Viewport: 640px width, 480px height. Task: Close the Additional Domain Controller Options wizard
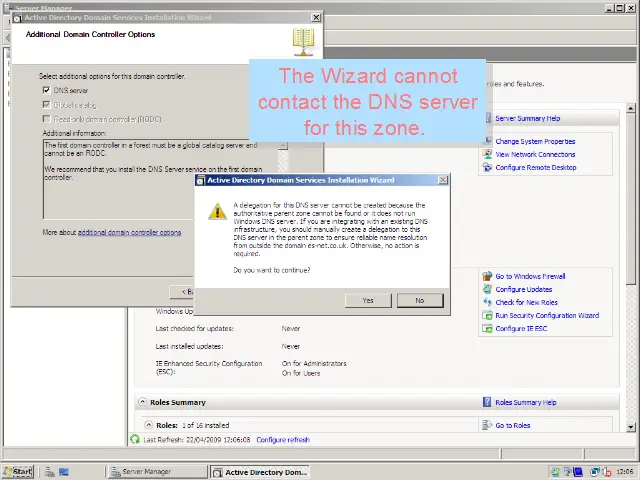[316, 17]
